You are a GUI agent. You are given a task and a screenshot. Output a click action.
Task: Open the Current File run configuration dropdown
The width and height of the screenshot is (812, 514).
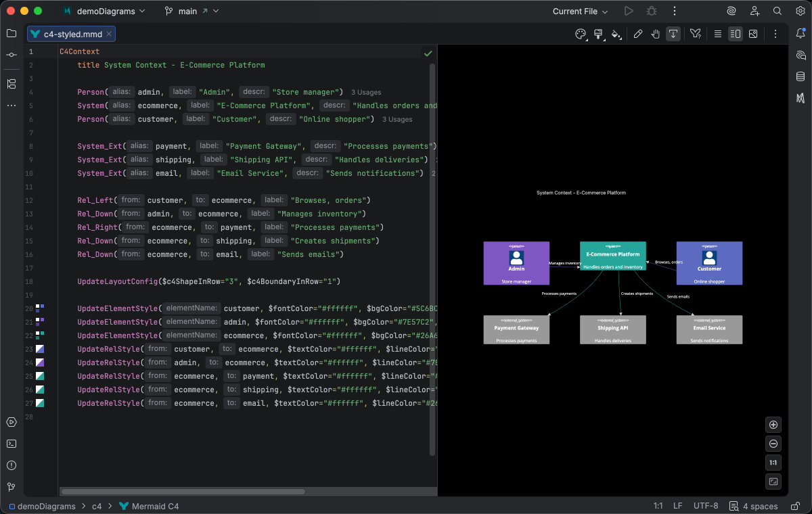pos(580,11)
